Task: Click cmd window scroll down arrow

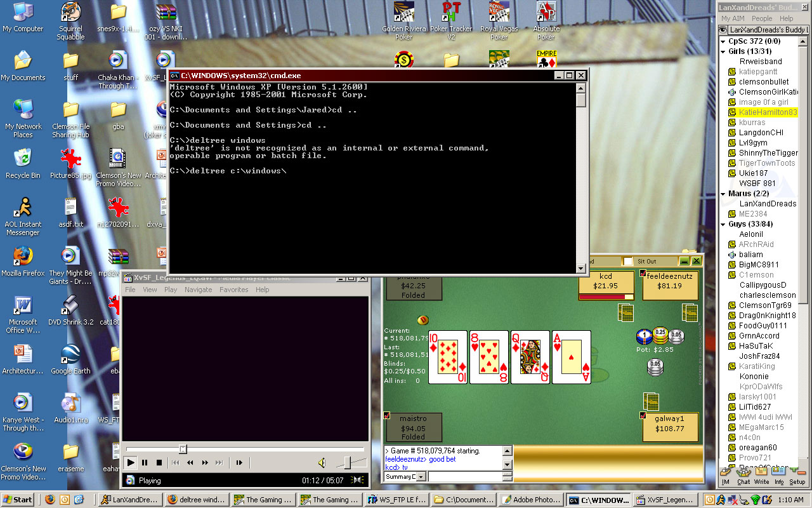Action: coord(581,269)
